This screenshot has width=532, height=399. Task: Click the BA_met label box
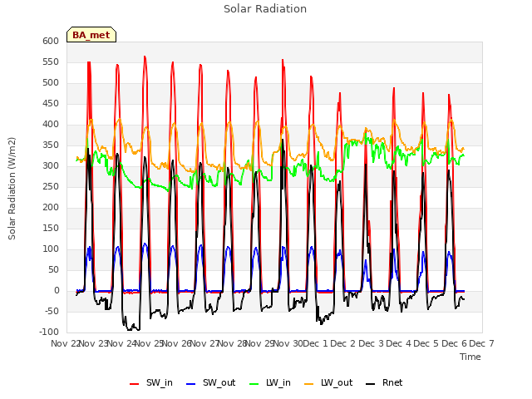91,35
